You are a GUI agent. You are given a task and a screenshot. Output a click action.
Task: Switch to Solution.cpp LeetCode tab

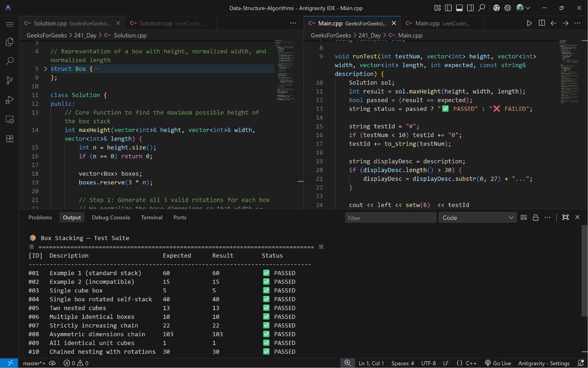point(171,23)
